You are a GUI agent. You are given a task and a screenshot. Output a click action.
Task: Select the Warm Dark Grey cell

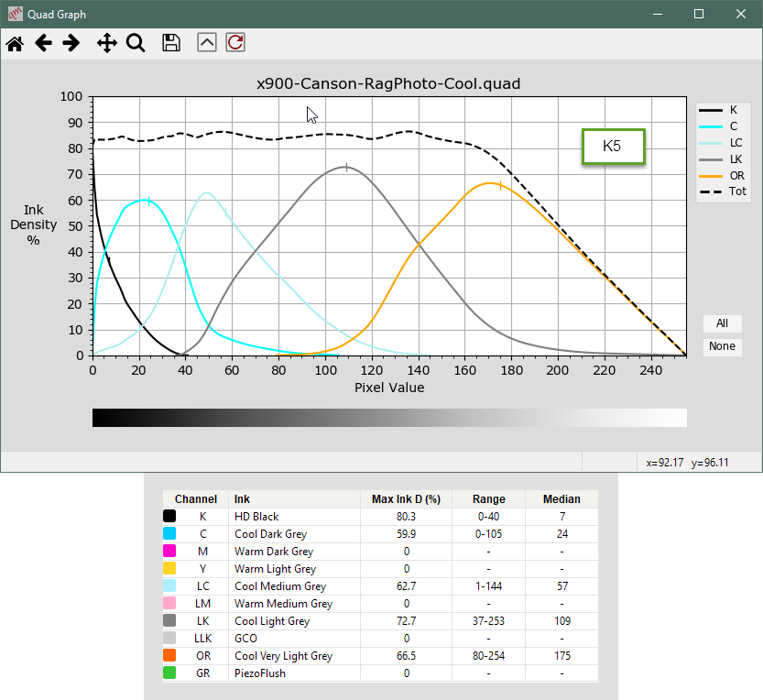(294, 552)
